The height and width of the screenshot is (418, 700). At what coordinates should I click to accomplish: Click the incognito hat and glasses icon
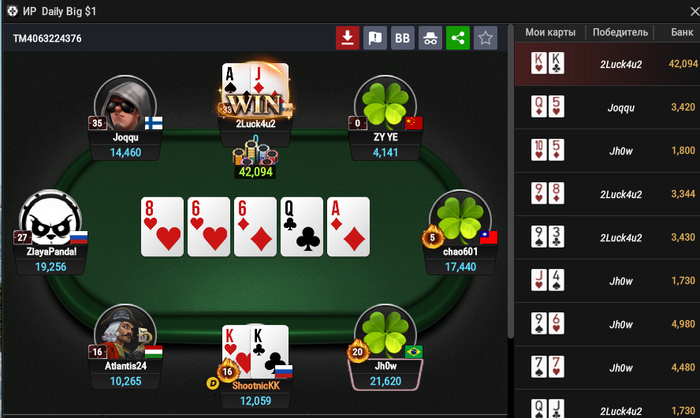[430, 38]
